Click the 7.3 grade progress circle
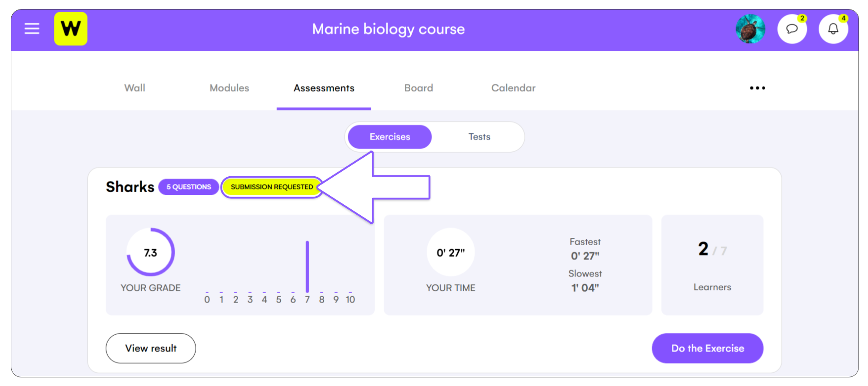Screen dimensions: 868x386 [x=150, y=252]
